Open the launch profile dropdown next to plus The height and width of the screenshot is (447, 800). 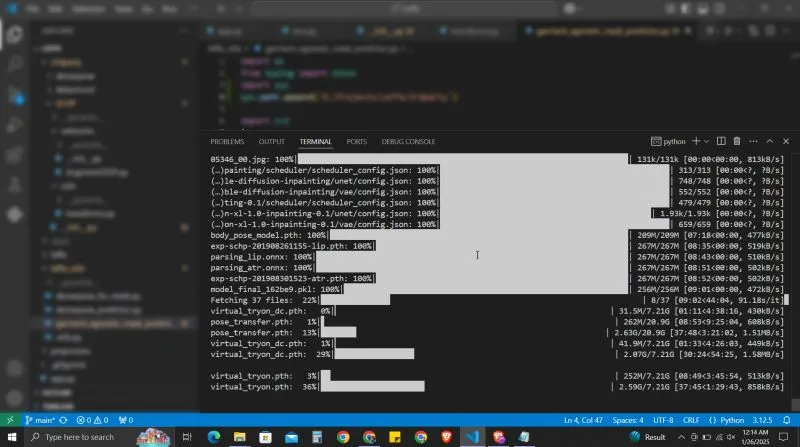708,142
